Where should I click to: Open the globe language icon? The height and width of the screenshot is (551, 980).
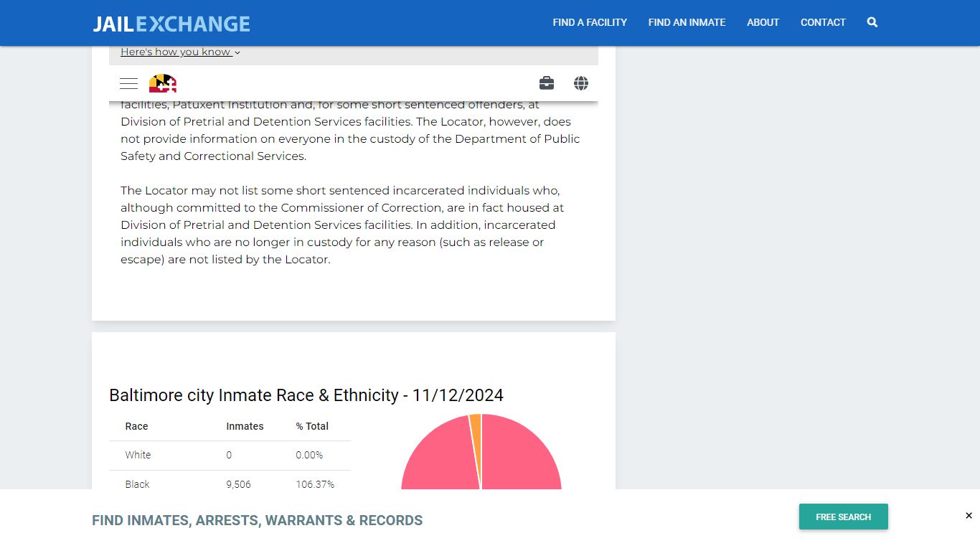click(581, 83)
